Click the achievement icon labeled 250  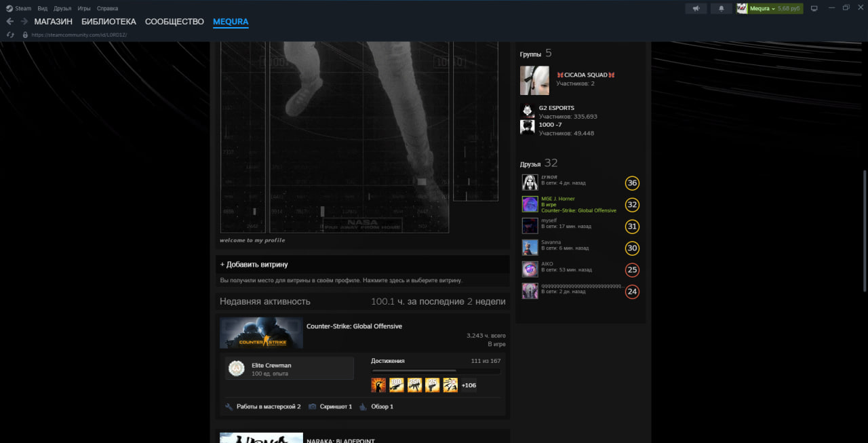click(414, 385)
